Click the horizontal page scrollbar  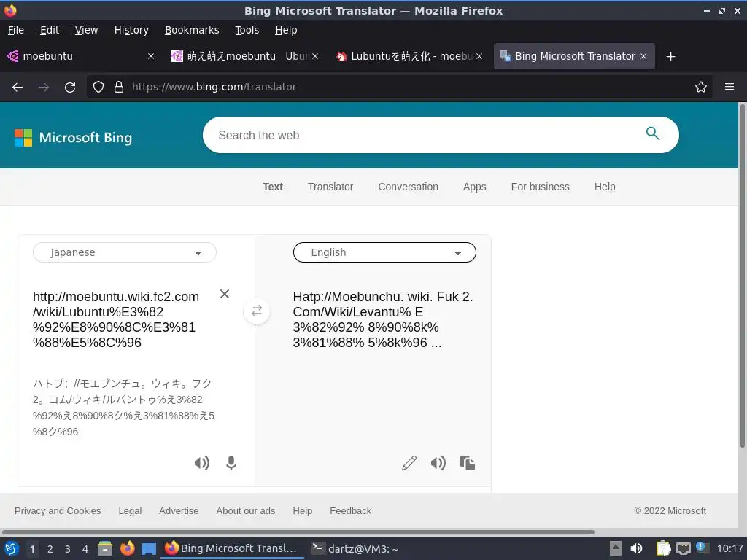(x=298, y=532)
